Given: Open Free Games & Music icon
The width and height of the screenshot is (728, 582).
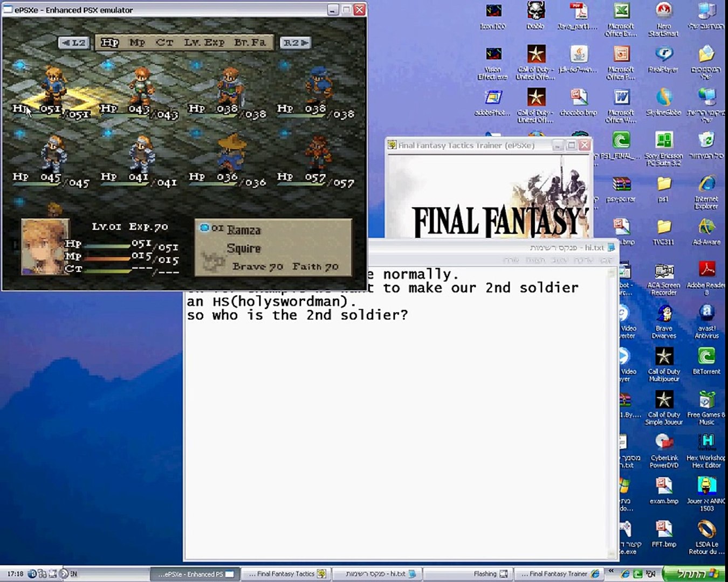Looking at the screenshot, I should [x=706, y=408].
